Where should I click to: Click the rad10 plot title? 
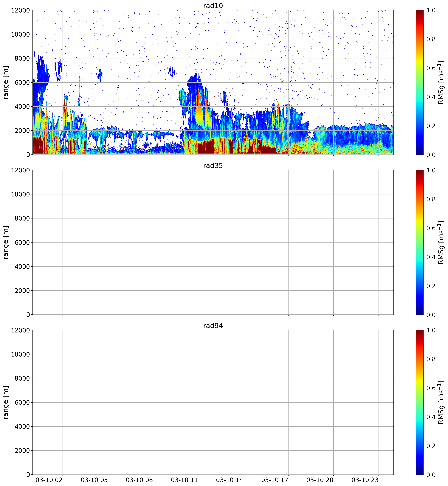tap(213, 6)
